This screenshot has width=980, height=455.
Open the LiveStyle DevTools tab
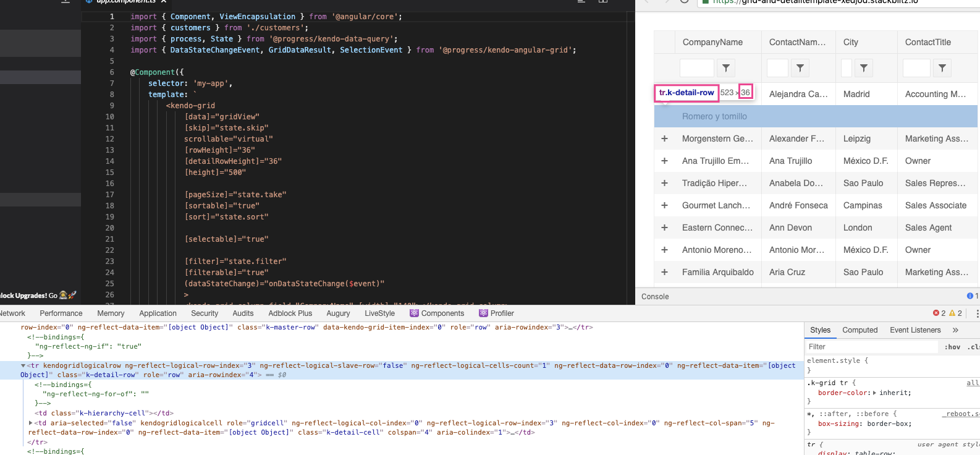379,313
